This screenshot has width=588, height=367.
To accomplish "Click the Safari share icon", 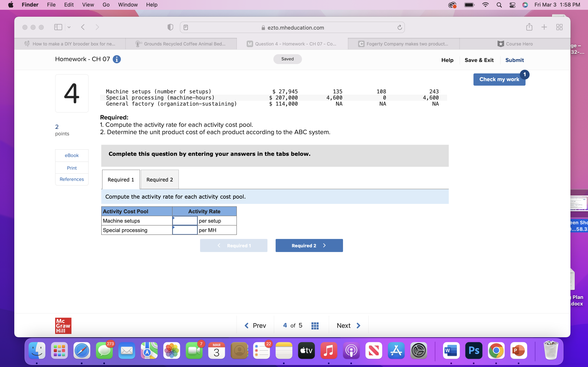I will [529, 27].
